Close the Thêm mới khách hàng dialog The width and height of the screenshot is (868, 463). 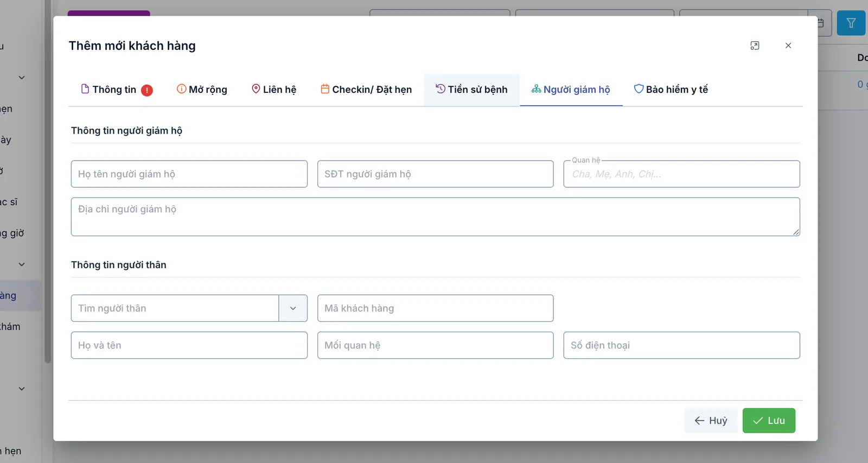[x=788, y=46]
